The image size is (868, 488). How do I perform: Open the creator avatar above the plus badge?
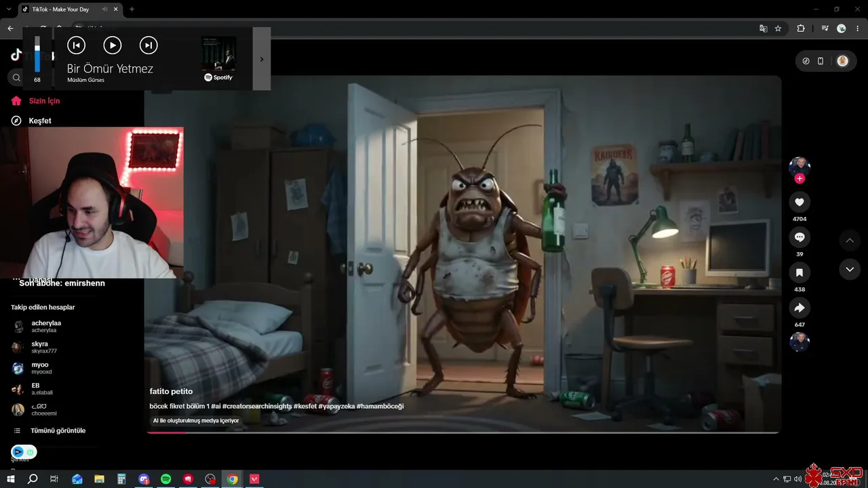pyautogui.click(x=800, y=166)
